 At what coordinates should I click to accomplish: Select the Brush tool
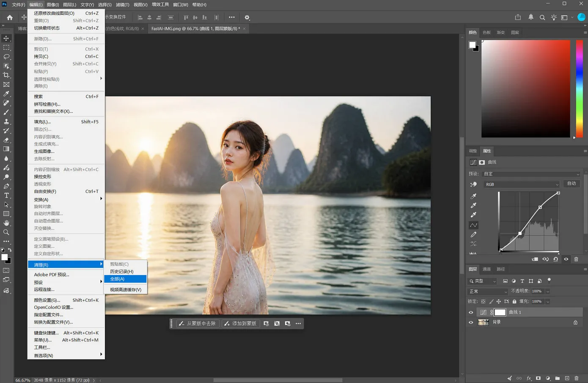[x=6, y=112]
